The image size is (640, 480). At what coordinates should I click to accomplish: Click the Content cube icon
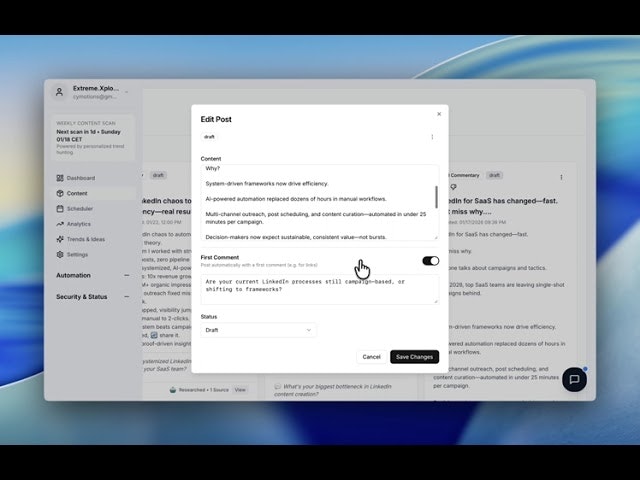[60, 193]
